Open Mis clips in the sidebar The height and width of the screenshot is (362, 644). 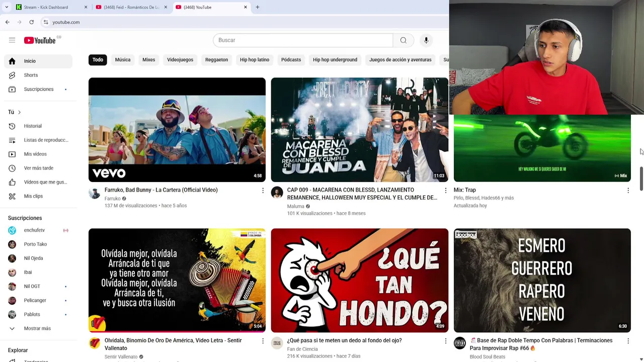(x=38, y=196)
